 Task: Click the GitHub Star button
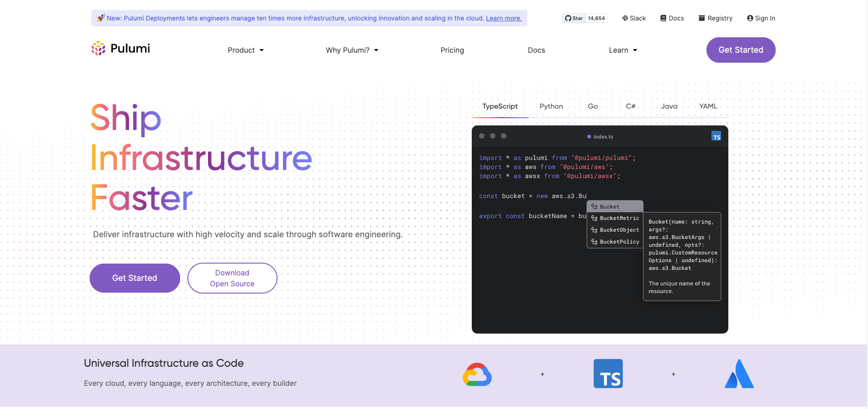585,18
